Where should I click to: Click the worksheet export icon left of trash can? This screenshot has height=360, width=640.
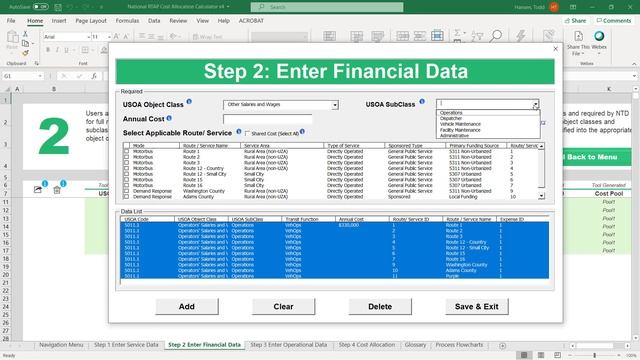coord(38,189)
